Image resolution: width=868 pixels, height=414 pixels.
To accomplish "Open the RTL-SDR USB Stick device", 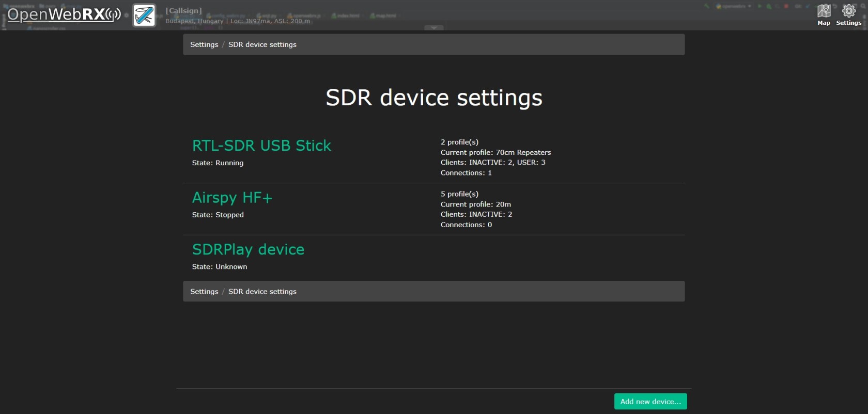I will [261, 146].
